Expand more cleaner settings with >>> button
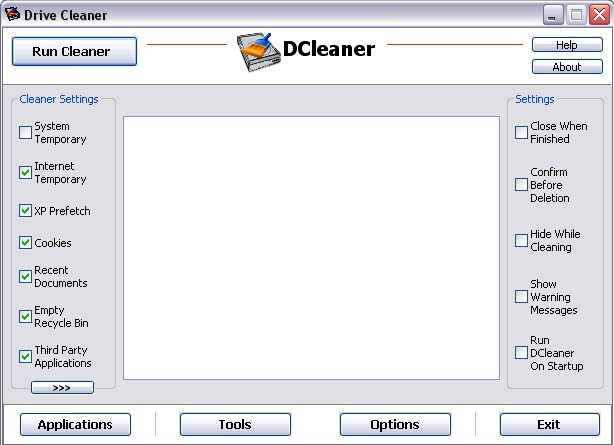Image resolution: width=614 pixels, height=445 pixels. coord(62,387)
